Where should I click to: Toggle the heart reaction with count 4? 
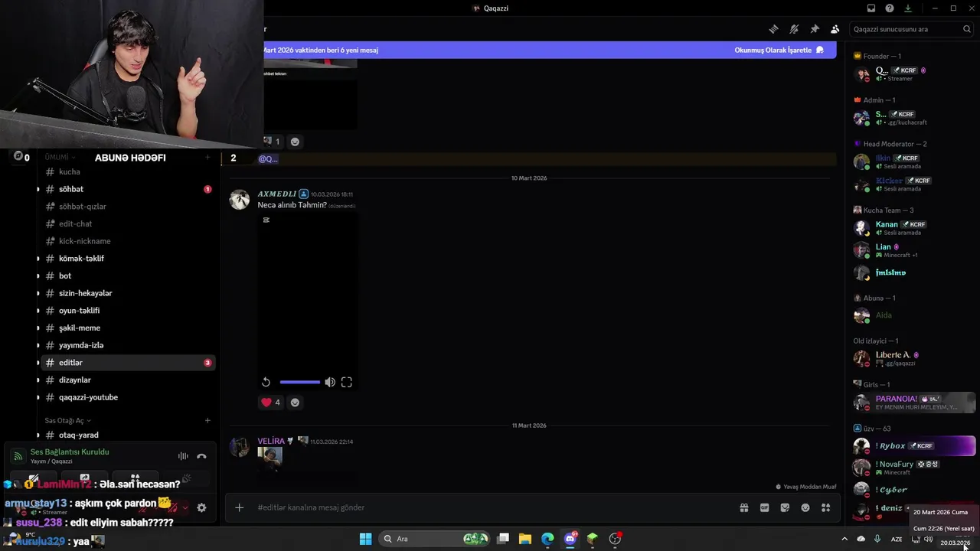271,403
